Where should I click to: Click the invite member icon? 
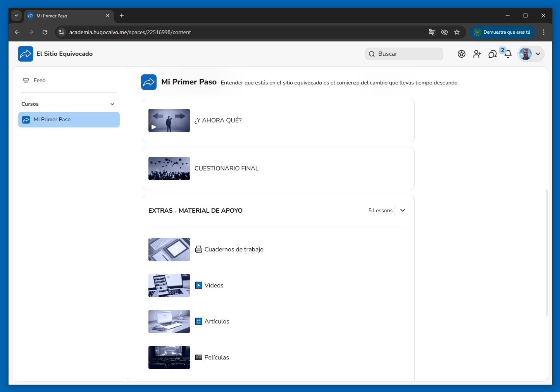(x=477, y=54)
